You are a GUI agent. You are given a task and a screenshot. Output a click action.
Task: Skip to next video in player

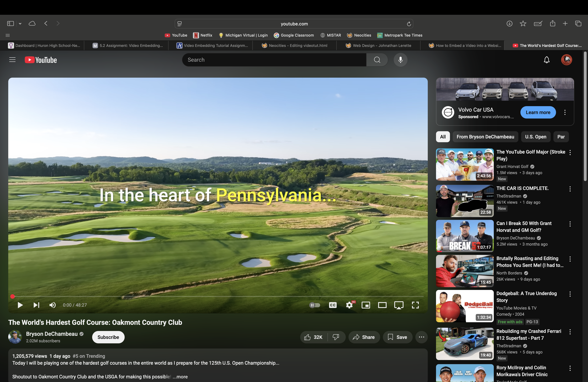pos(36,305)
